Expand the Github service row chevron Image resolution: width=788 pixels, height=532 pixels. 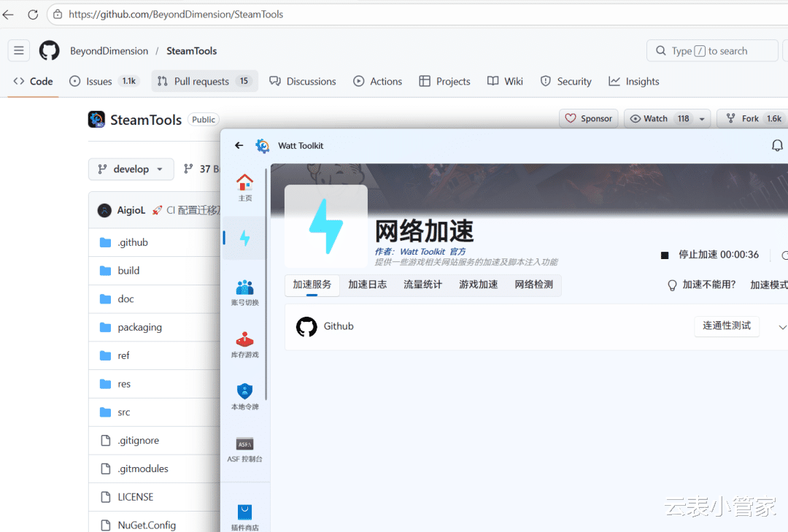(x=782, y=327)
